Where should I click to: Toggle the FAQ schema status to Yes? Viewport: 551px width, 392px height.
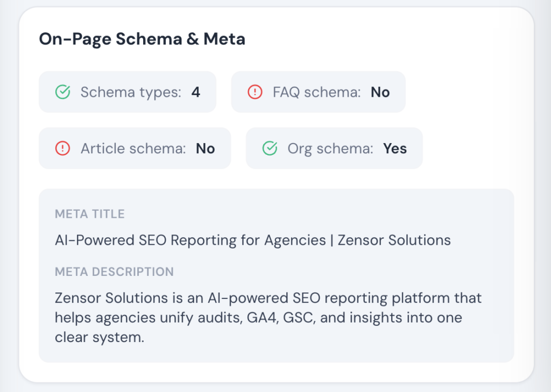(318, 92)
